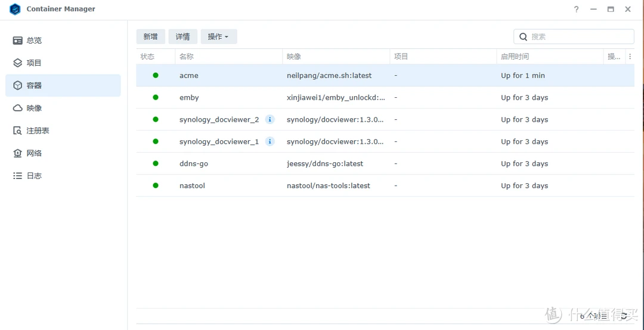Switch to the 项目 section
Image resolution: width=644 pixels, height=330 pixels.
click(63, 63)
